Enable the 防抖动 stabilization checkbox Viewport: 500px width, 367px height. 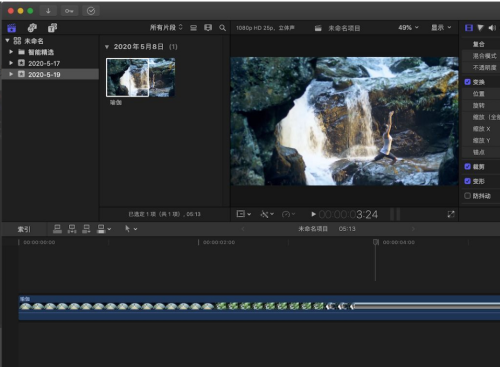point(467,196)
